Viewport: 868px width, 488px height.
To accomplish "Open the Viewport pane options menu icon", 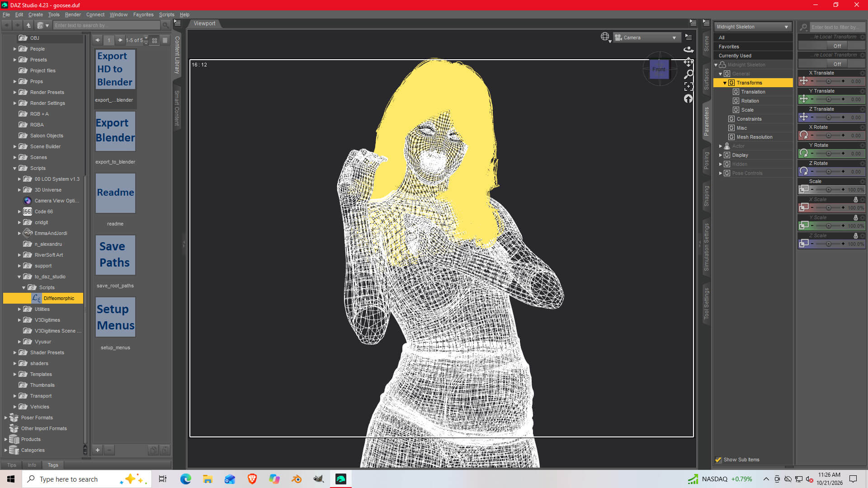I will coord(693,23).
